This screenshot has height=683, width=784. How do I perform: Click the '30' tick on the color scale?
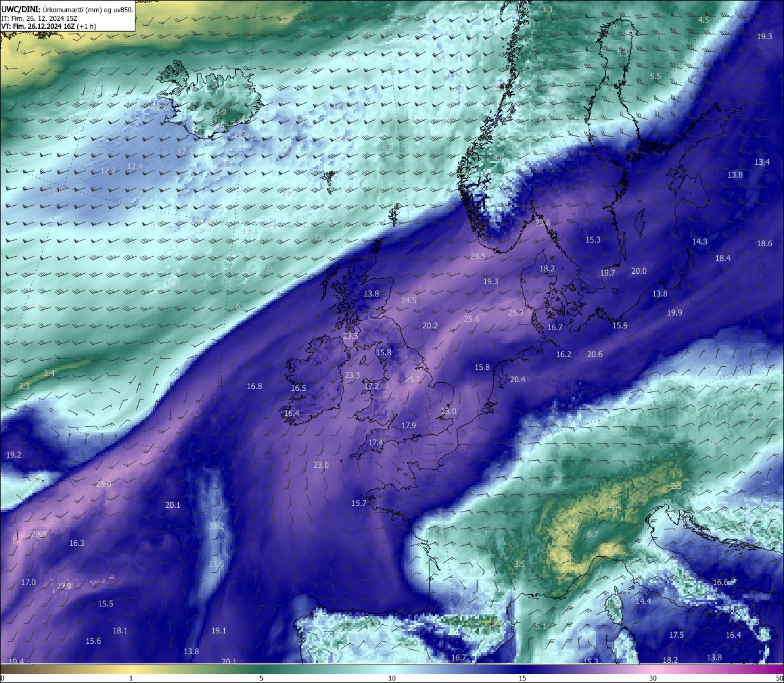[x=653, y=678]
